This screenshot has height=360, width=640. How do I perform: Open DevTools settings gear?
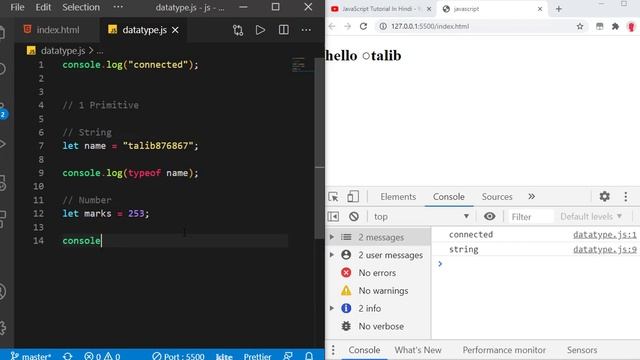point(604,197)
